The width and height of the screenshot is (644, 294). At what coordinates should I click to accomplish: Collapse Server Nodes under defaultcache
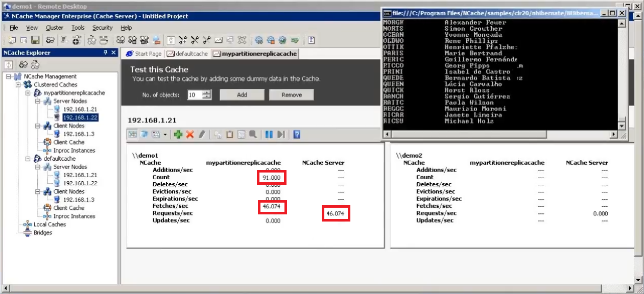[37, 167]
